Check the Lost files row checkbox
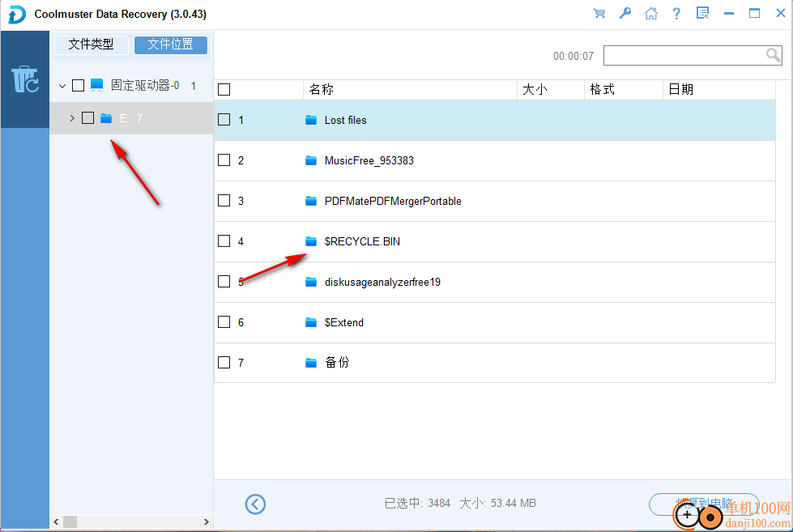 point(224,119)
